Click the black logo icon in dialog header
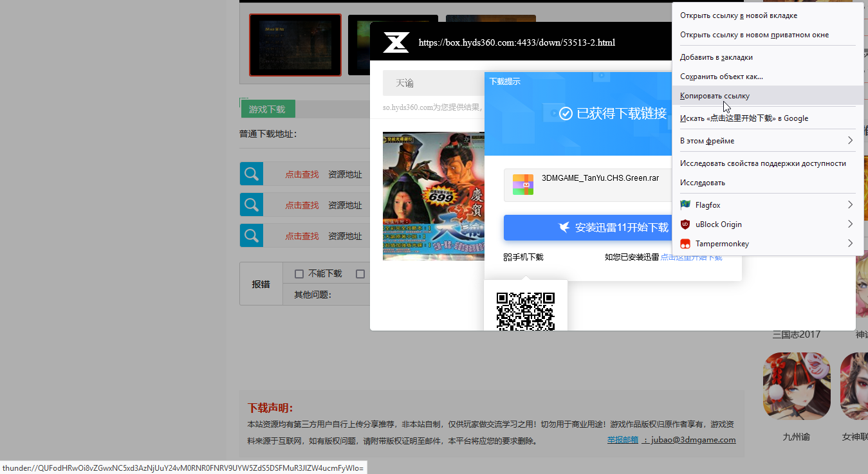The height and width of the screenshot is (474, 868). 396,42
